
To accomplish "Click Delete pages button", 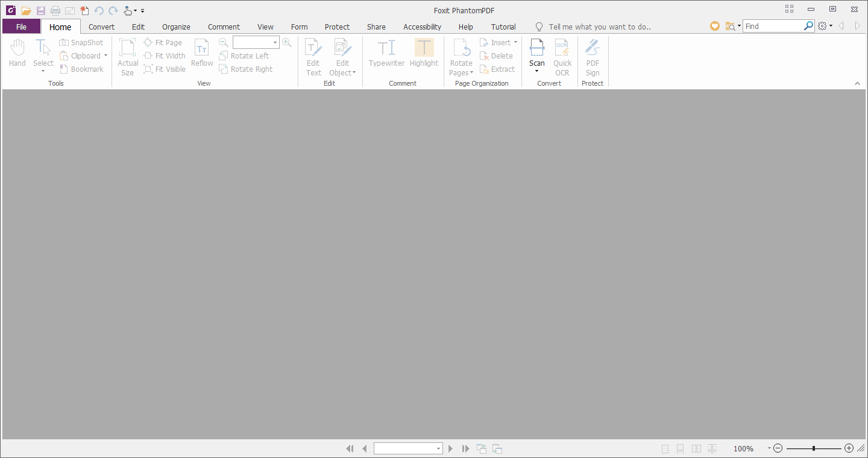I will (496, 56).
